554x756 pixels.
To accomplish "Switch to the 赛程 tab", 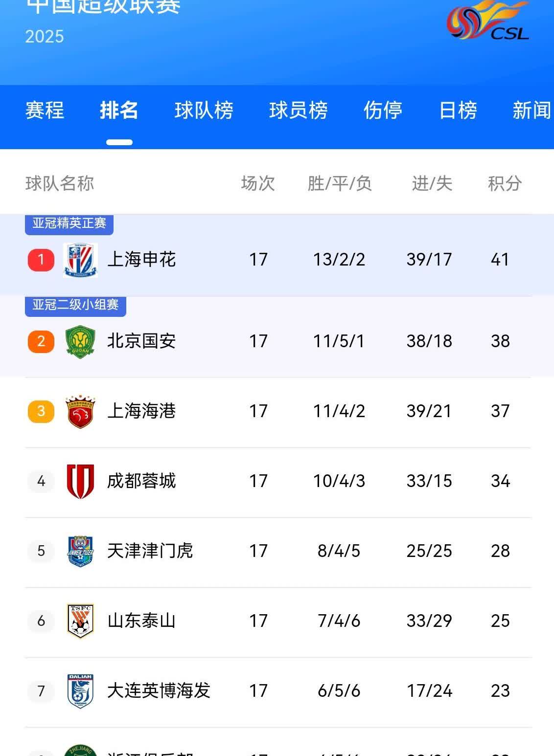I will coord(45,110).
